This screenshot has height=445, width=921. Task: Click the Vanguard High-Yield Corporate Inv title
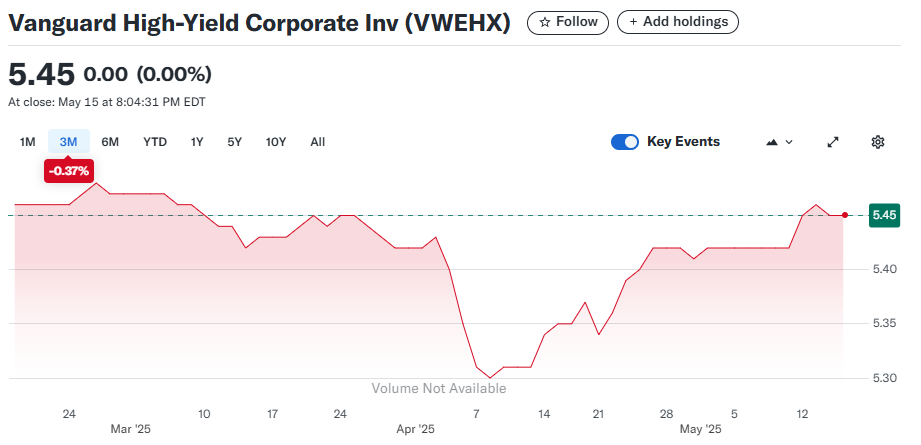click(258, 23)
